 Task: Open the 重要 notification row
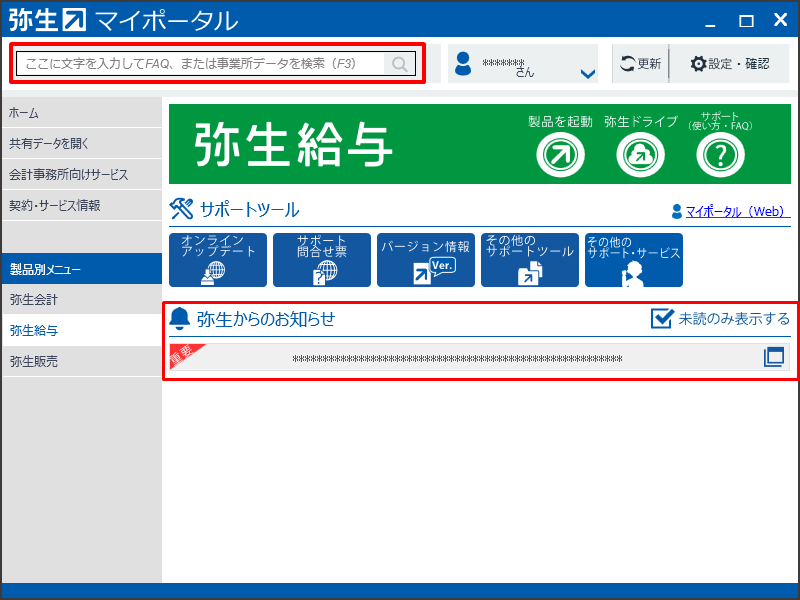(480, 357)
